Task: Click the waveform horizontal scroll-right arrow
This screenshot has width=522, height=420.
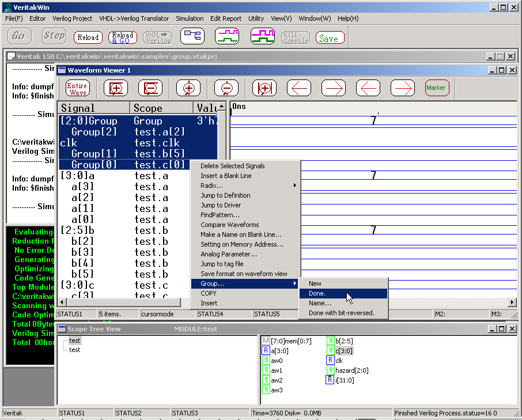Action: [513, 302]
